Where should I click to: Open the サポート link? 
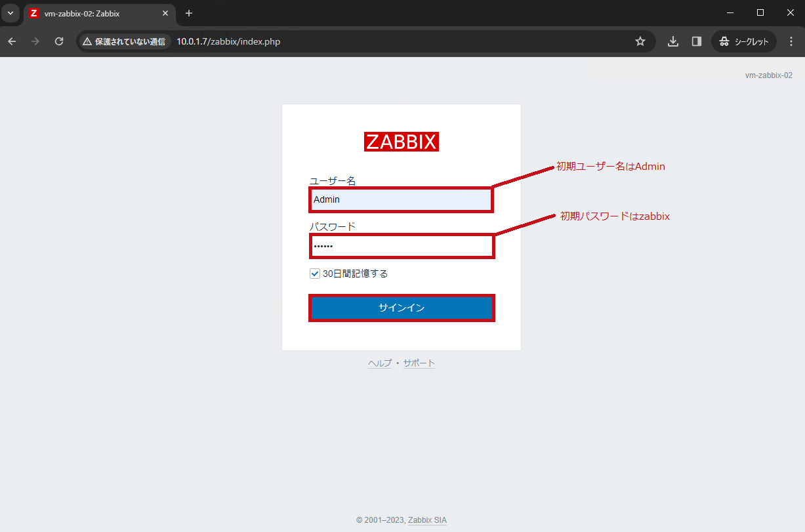(419, 363)
